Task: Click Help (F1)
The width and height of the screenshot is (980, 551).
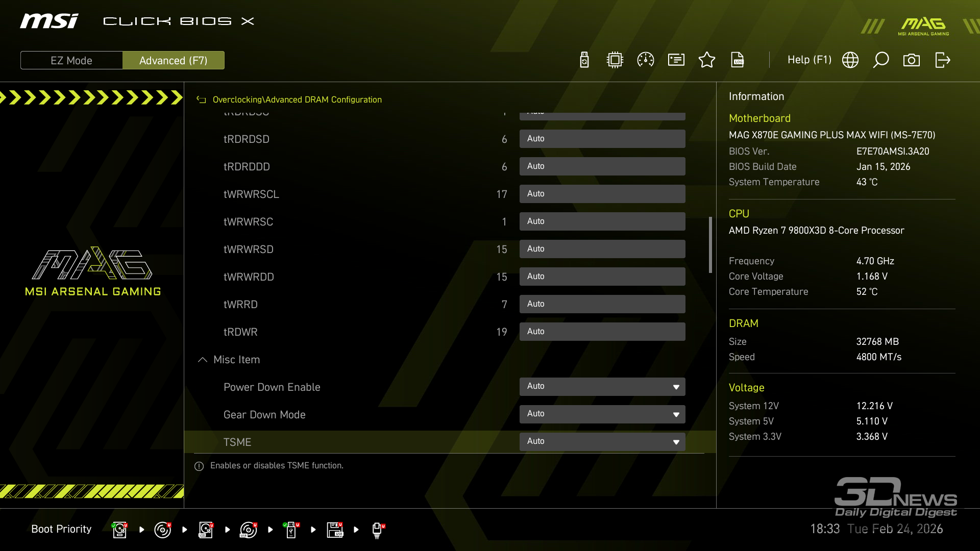Action: click(x=809, y=60)
